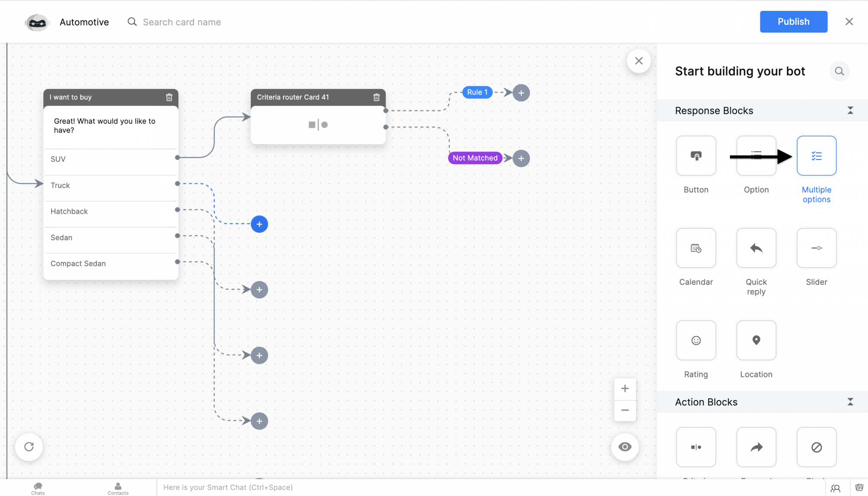Screen dimensions: 868x496
Task: Choose the Quick reply block
Action: pos(756,248)
